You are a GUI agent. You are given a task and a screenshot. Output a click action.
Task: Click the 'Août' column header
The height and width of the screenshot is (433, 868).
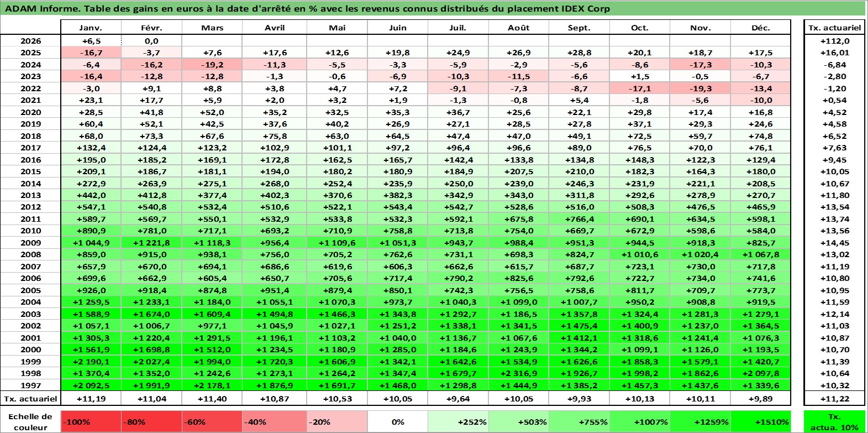[518, 28]
